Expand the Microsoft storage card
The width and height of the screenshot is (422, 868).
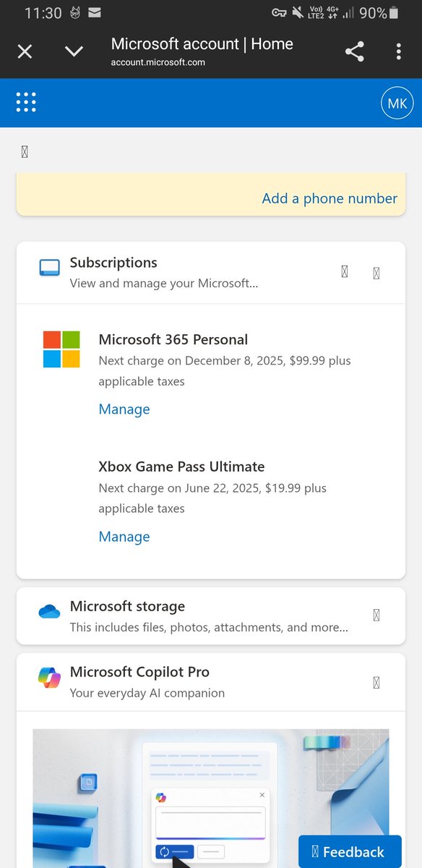point(376,616)
